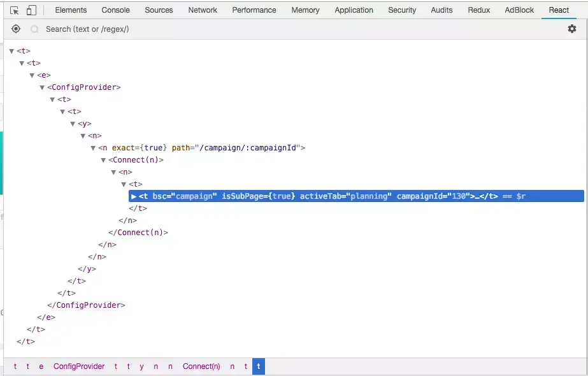Switch to the Elements tab
The height and width of the screenshot is (376, 588).
click(x=71, y=10)
